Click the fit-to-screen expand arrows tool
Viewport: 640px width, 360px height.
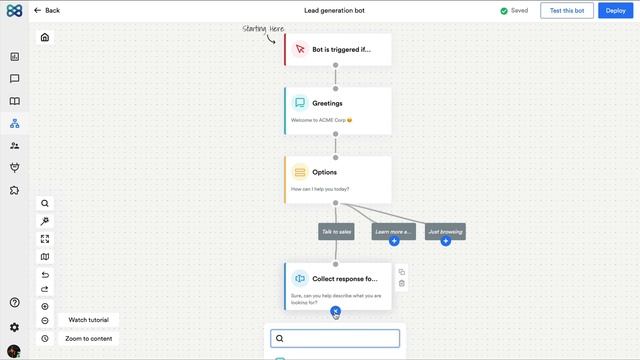click(x=45, y=239)
